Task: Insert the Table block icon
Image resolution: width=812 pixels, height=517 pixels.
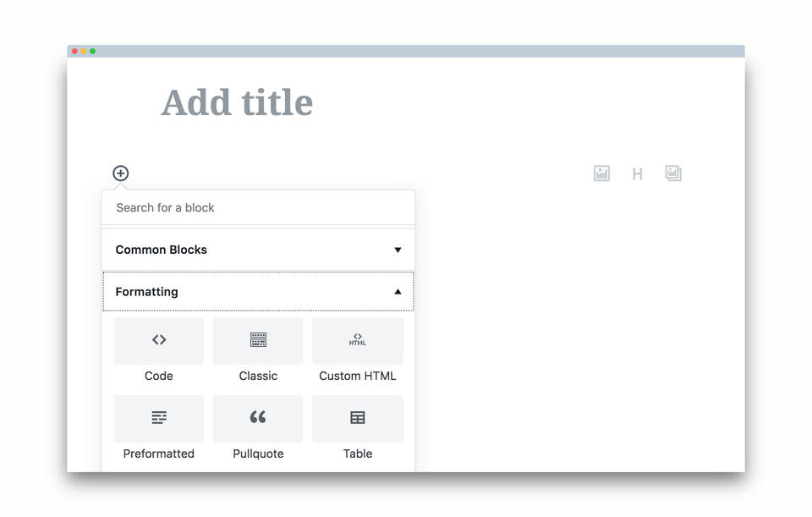Action: click(357, 418)
